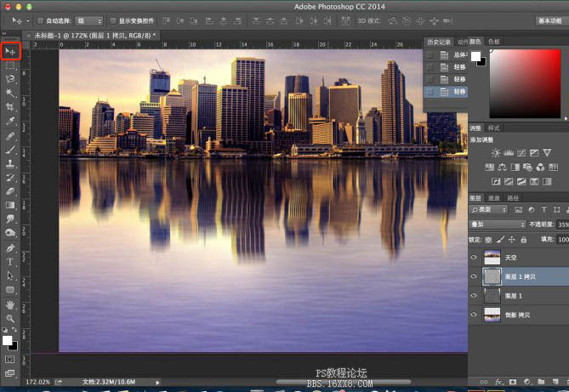This screenshot has width=569, height=392.
Task: Enable the 显示变换控件 checkbox
Action: pyautogui.click(x=113, y=20)
